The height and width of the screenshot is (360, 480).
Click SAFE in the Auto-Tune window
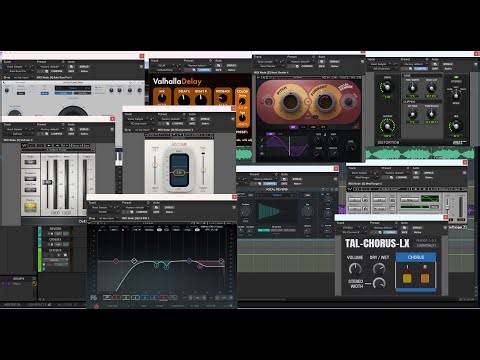tap(71, 71)
